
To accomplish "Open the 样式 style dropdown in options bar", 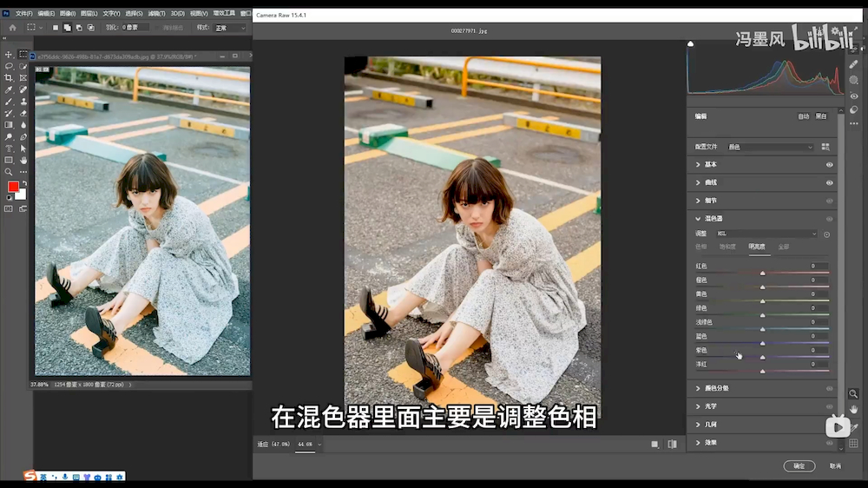I will point(230,27).
